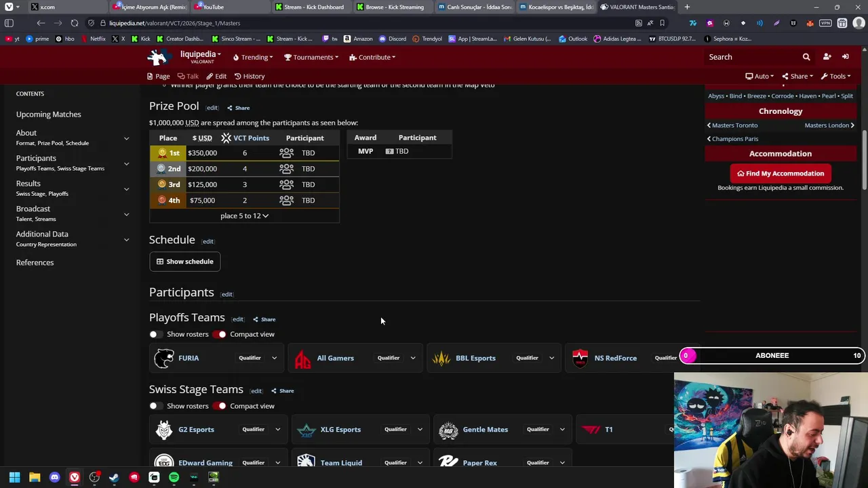868x488 pixels.
Task: Click the VCT Points icon in table header
Action: click(226, 138)
